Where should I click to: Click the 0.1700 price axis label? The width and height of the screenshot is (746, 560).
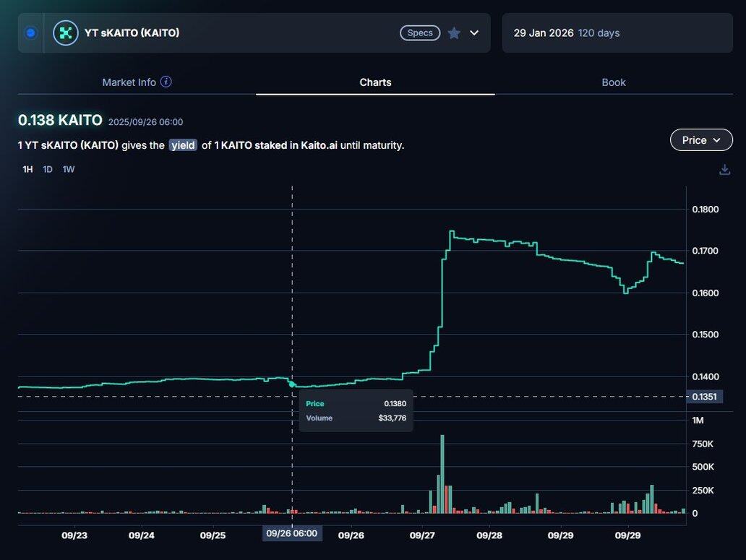(x=706, y=251)
